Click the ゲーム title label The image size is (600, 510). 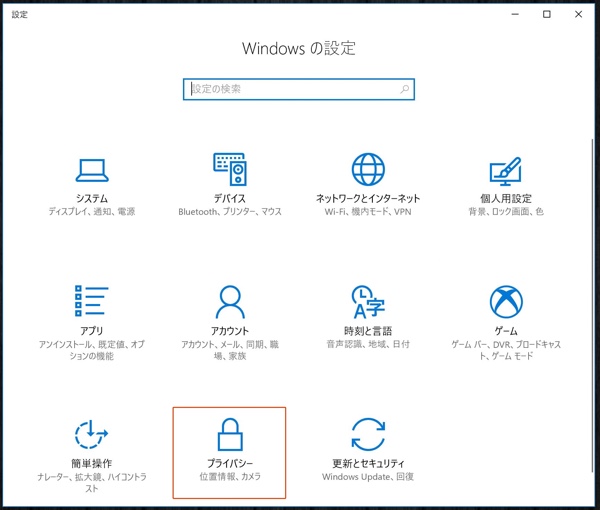[x=506, y=331]
